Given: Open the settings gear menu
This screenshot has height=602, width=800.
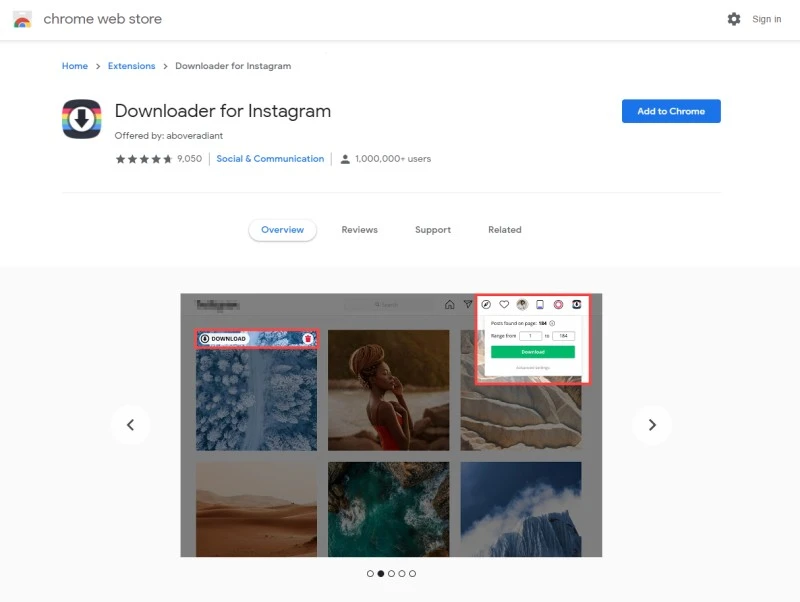Looking at the screenshot, I should pyautogui.click(x=734, y=19).
